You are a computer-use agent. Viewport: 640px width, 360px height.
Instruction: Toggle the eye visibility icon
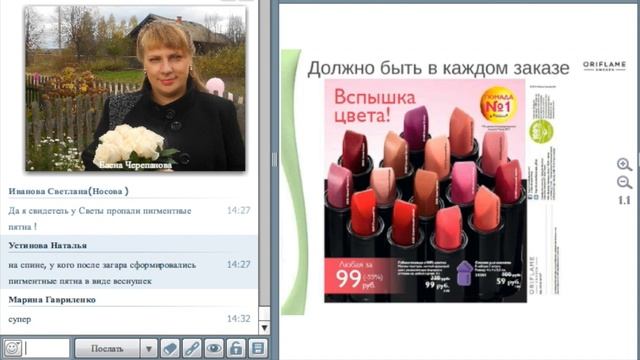tap(214, 349)
